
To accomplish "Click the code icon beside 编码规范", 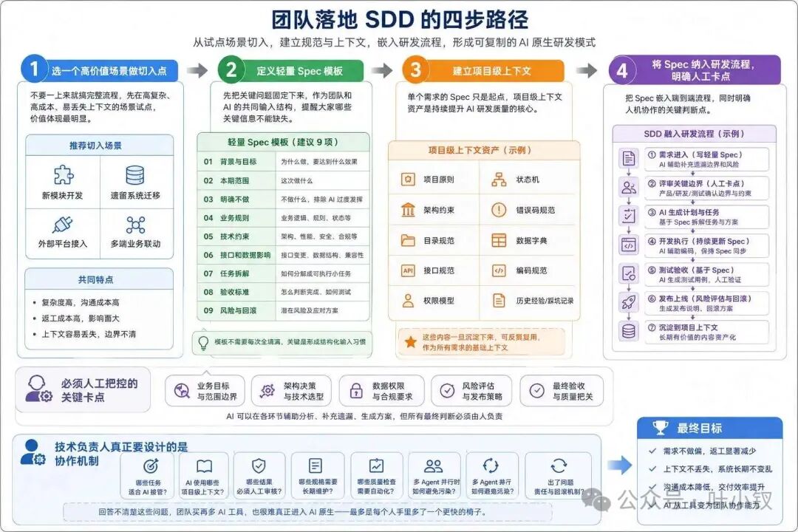I will point(499,271).
